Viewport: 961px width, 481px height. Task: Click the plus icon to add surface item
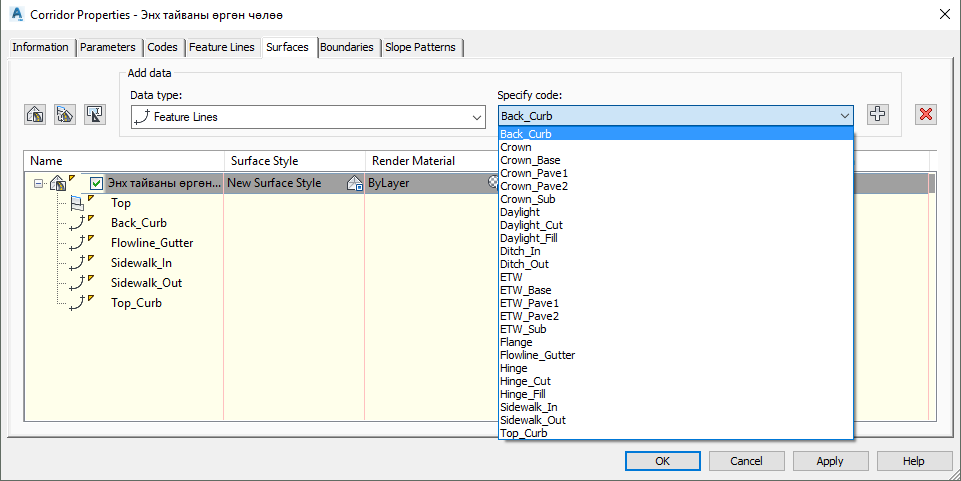coord(877,114)
